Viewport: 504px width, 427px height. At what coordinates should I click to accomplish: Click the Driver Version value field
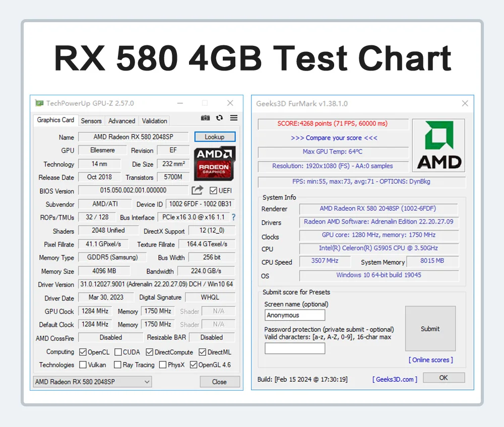tap(157, 284)
